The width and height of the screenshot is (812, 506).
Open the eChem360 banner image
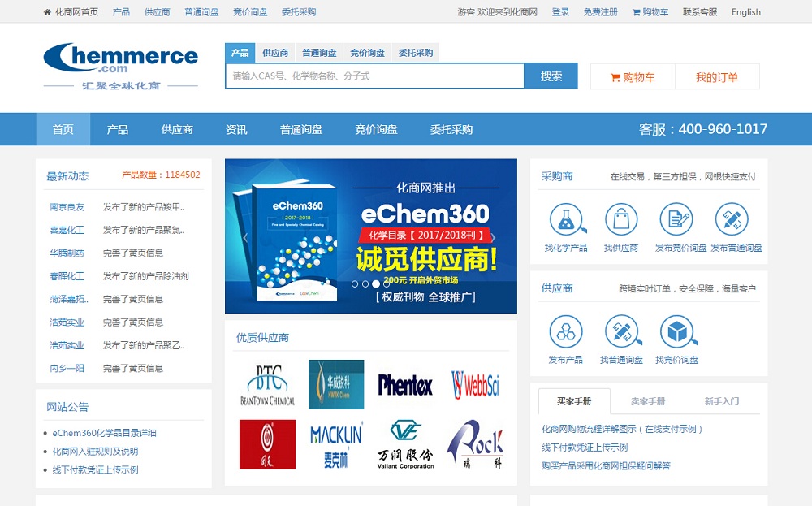371,236
